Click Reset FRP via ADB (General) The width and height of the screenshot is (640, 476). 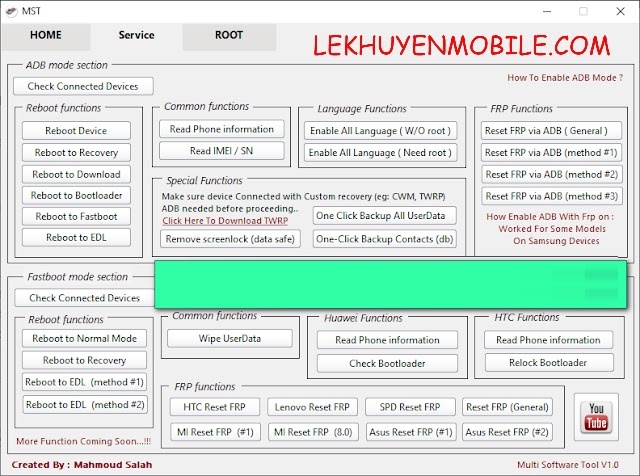point(551,131)
